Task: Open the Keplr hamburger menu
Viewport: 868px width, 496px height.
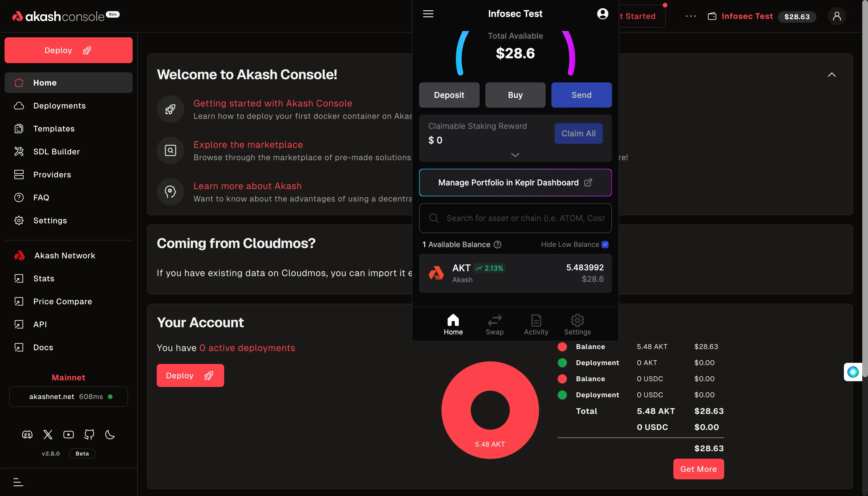Action: 428,13
